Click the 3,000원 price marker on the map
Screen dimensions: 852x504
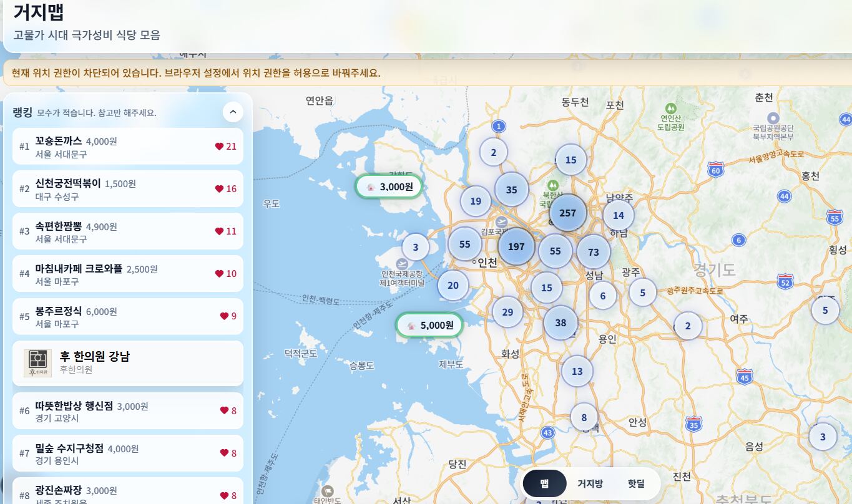[389, 185]
